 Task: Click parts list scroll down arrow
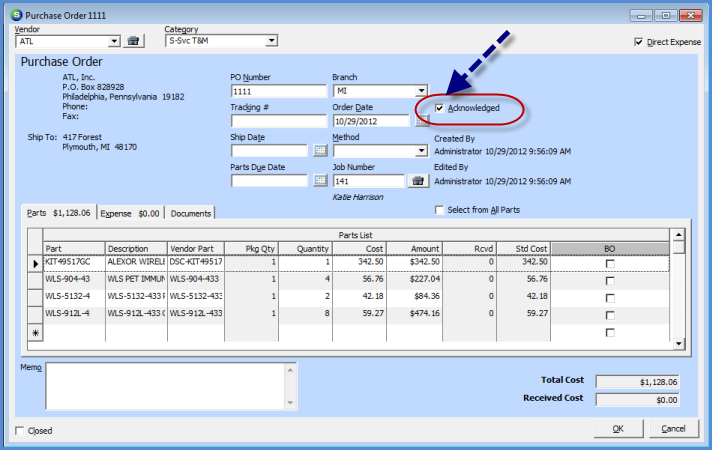678,344
